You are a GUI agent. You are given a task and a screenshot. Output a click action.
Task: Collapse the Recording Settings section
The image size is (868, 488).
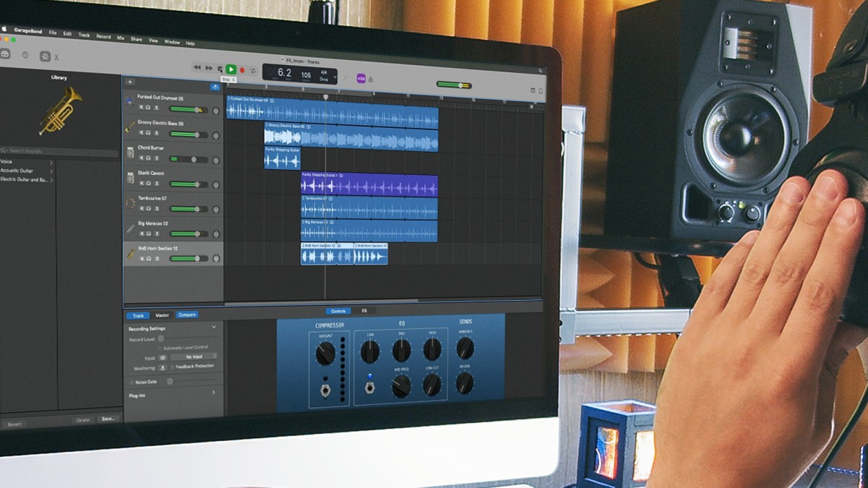point(213,328)
